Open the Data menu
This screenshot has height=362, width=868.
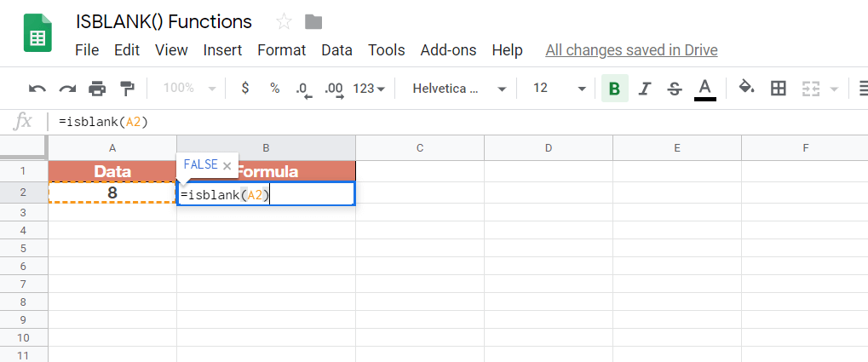(x=336, y=50)
